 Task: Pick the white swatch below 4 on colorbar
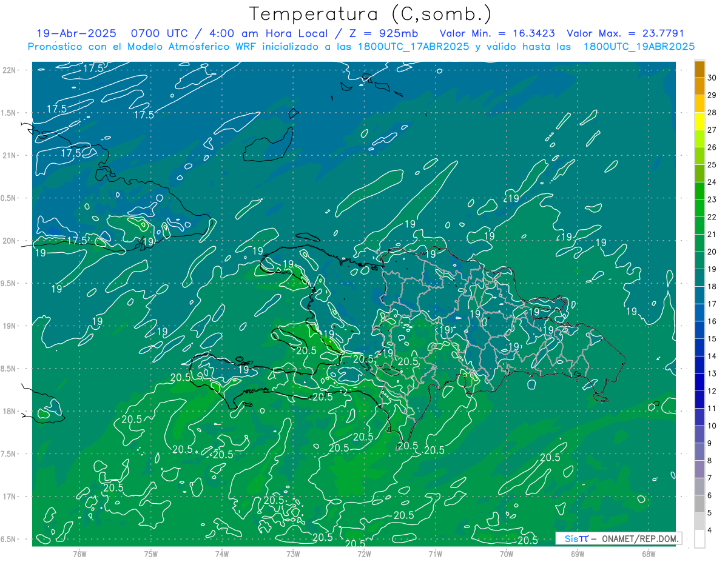(x=699, y=539)
